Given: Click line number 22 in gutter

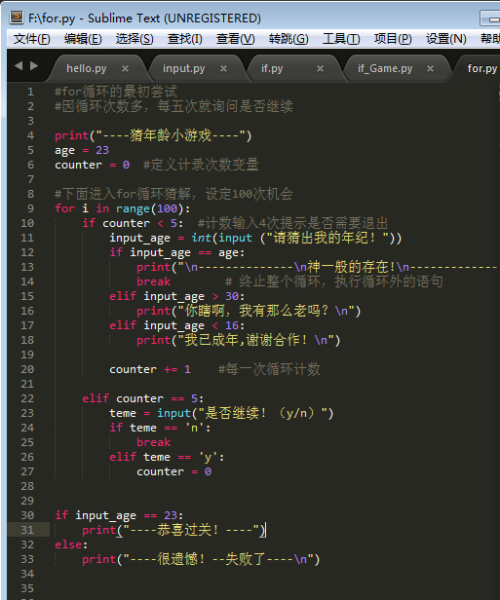Looking at the screenshot, I should coord(27,398).
